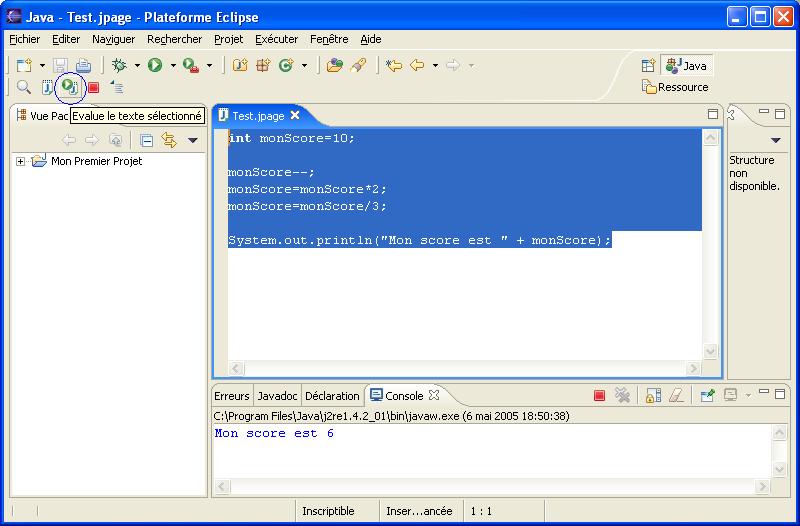Switch to the Javadoc tab
The height and width of the screenshot is (526, 800).
[277, 395]
